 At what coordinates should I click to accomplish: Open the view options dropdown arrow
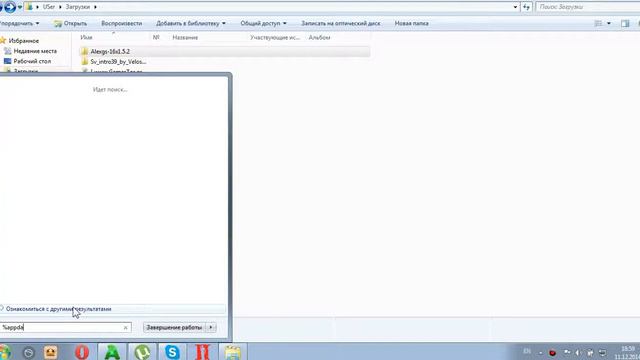pos(609,23)
